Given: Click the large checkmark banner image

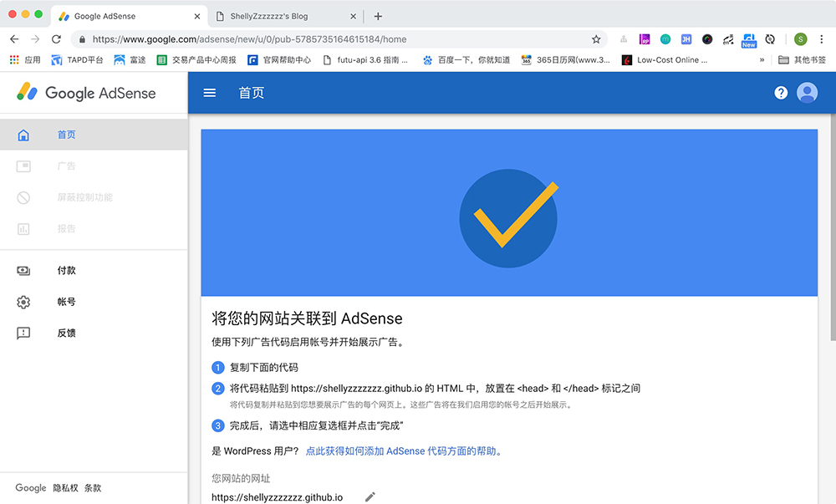Looking at the screenshot, I should click(x=509, y=212).
